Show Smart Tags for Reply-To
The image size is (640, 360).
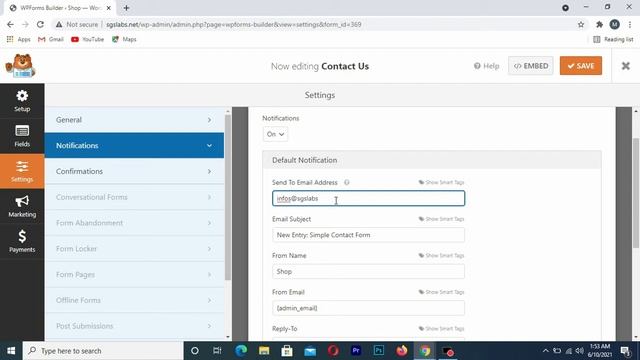(x=441, y=329)
